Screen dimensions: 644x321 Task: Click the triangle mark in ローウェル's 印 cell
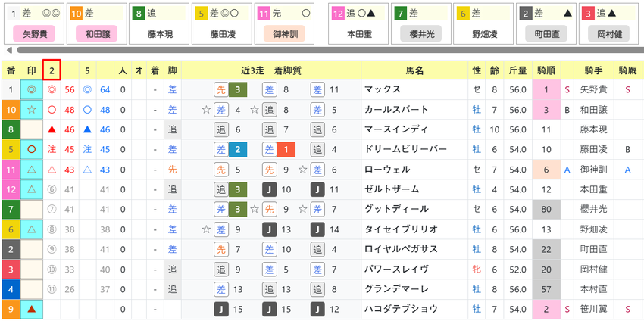click(32, 170)
